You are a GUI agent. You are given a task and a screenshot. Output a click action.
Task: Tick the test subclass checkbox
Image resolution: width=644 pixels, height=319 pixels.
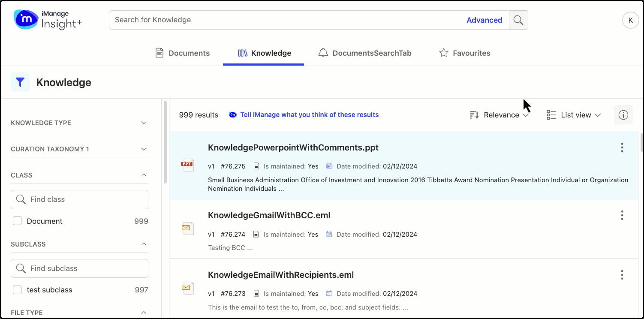coord(17,290)
